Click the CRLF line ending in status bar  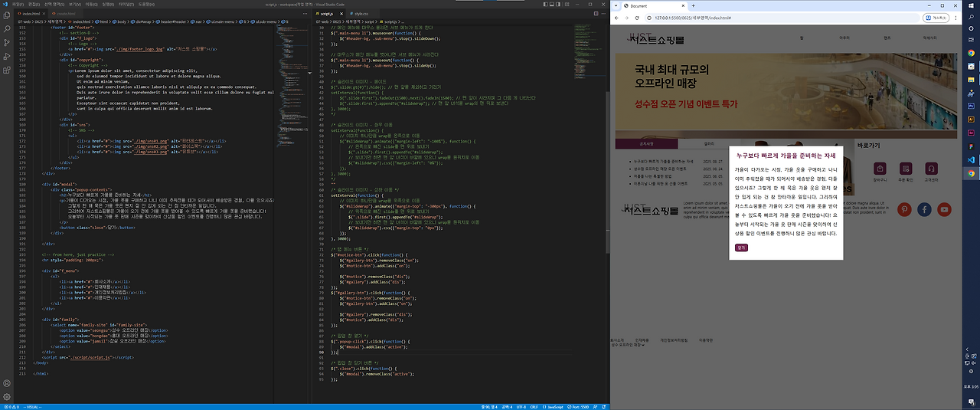pyautogui.click(x=534, y=407)
